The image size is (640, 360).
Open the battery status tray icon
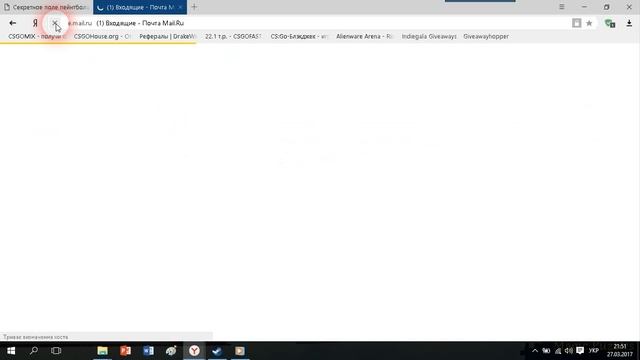point(546,351)
